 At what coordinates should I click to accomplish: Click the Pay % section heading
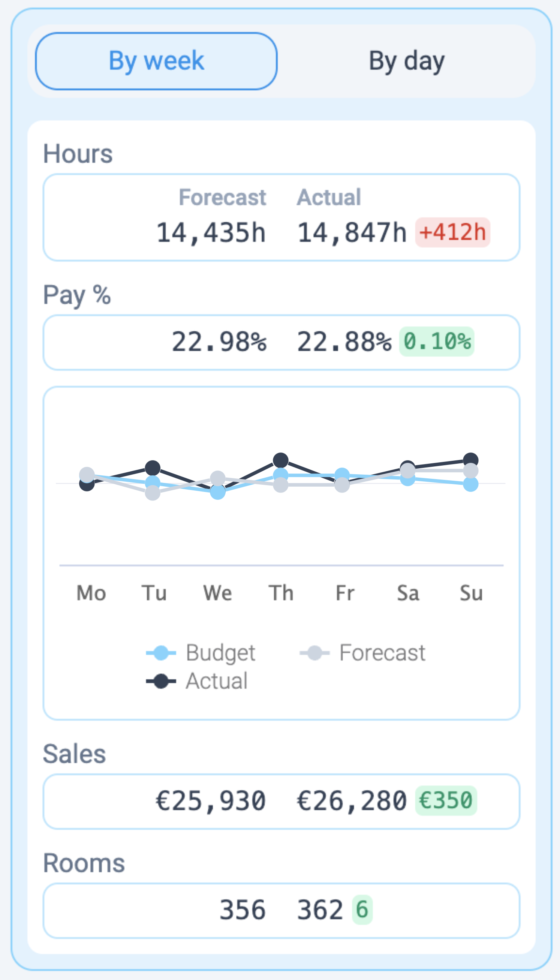(77, 295)
